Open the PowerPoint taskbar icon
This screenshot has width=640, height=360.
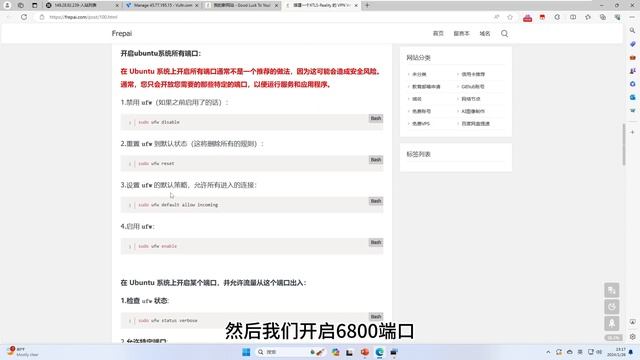click(364, 352)
